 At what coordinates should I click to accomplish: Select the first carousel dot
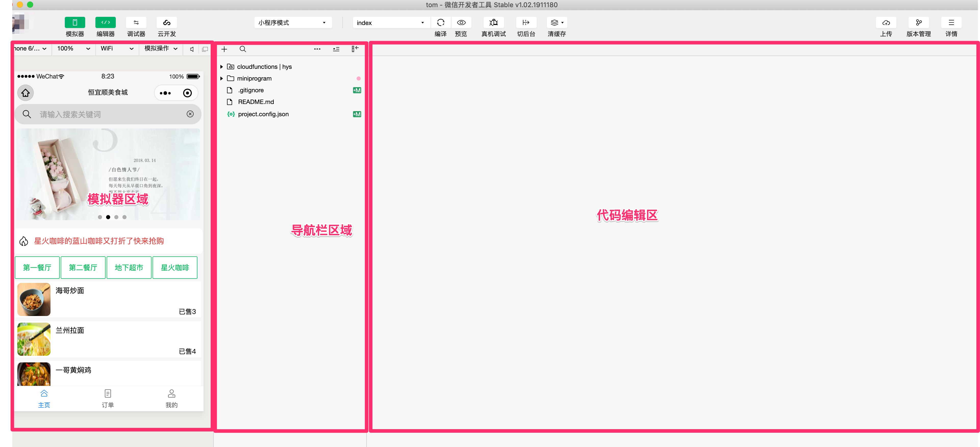tap(100, 217)
